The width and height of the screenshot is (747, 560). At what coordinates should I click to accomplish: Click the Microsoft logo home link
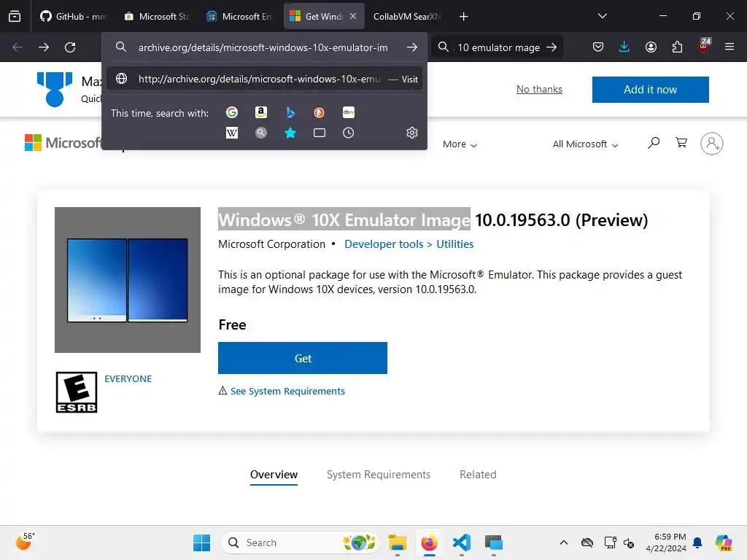[x=63, y=142]
